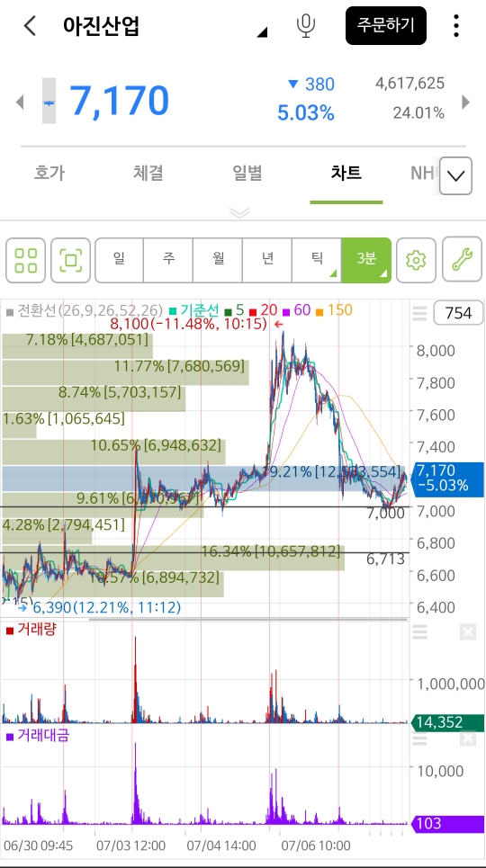Click the 19.21% volume profile bar
The image size is (486, 868).
point(205,479)
